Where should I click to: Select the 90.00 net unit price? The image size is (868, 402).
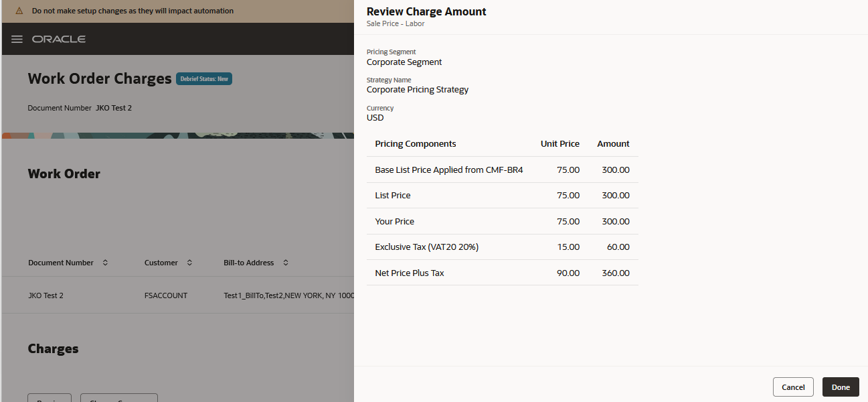coord(568,273)
